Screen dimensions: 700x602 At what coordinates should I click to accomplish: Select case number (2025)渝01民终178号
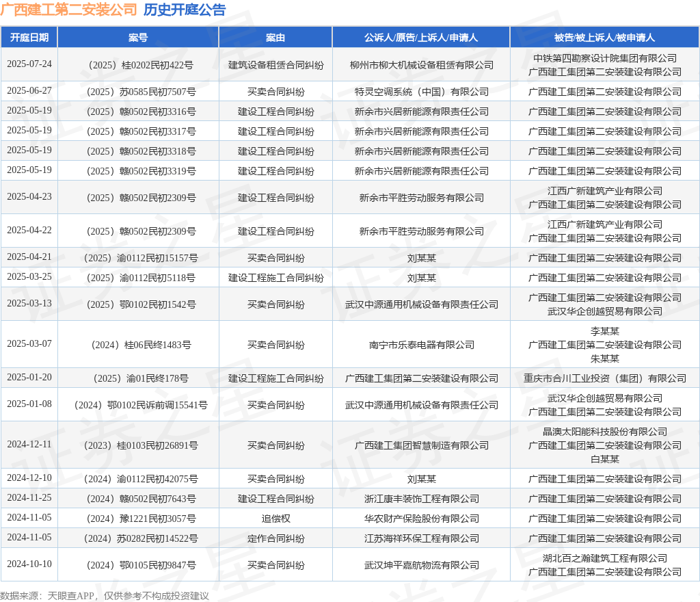tap(141, 378)
